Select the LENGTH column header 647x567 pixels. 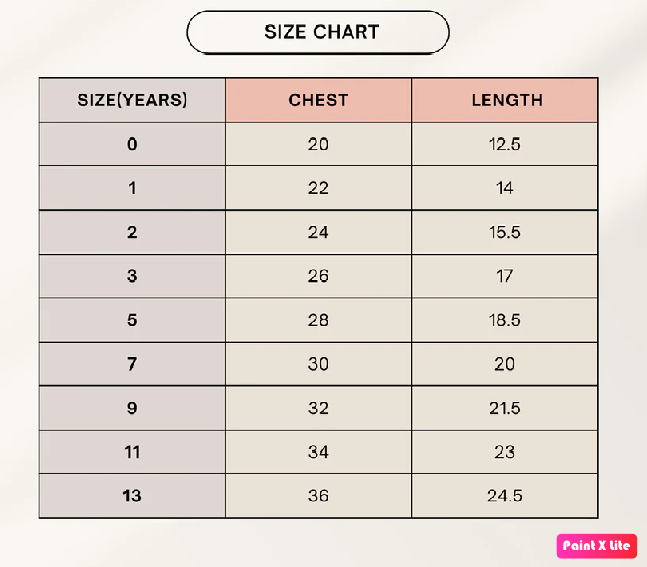click(505, 100)
